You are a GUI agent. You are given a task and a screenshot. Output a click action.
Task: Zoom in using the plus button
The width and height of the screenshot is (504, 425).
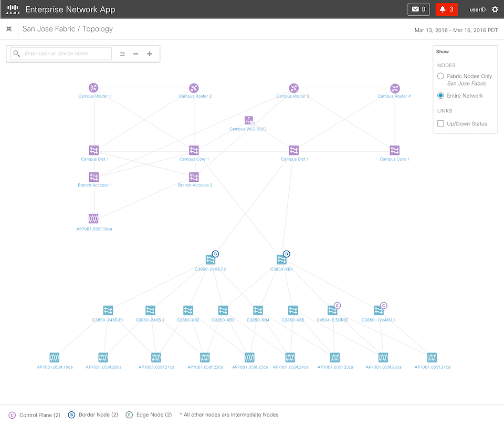point(150,54)
